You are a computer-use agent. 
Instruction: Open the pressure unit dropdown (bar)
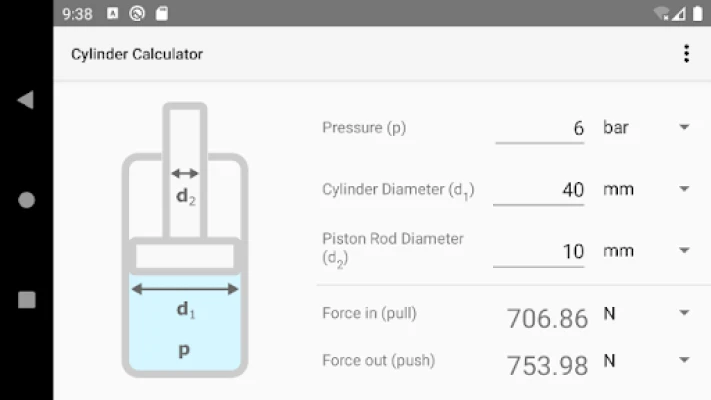coord(646,127)
